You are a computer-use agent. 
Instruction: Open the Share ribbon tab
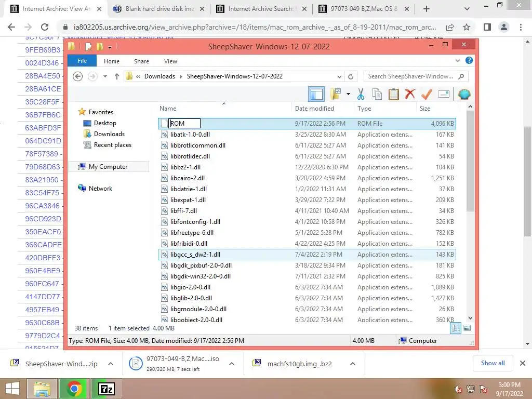pos(141,61)
